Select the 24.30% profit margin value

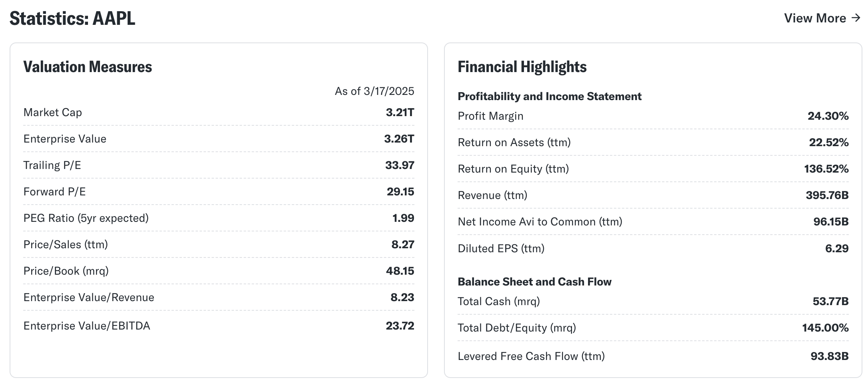coord(828,116)
